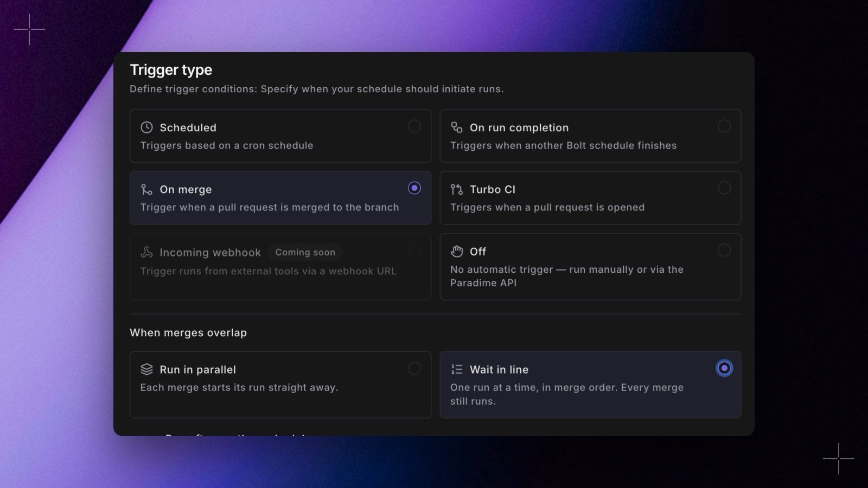Image resolution: width=868 pixels, height=488 pixels.
Task: Select the Off trigger radio button
Action: point(724,250)
